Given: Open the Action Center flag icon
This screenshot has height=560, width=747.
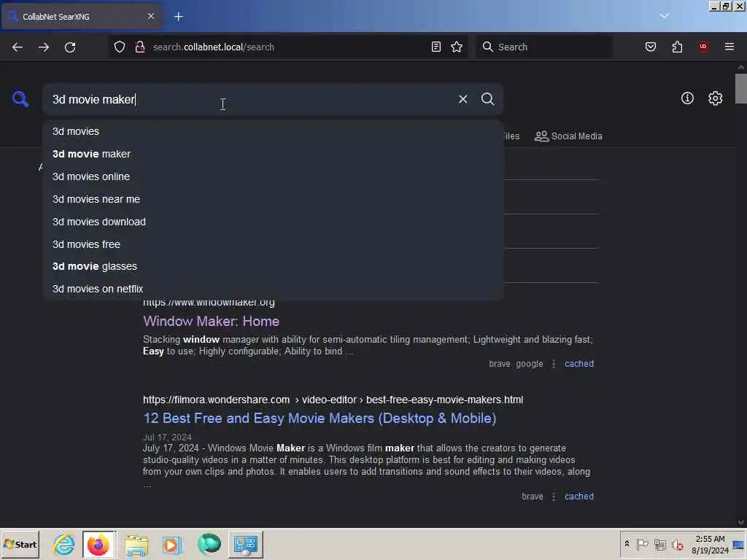Looking at the screenshot, I should click(642, 544).
